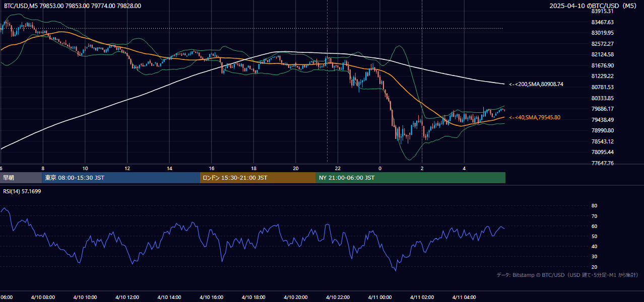Click the price axis value 80333.85
Viewport: 644px width, 302px height.
click(x=602, y=98)
